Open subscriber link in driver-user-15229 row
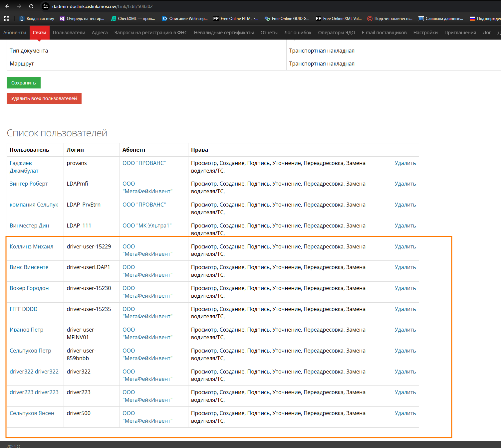 point(147,250)
